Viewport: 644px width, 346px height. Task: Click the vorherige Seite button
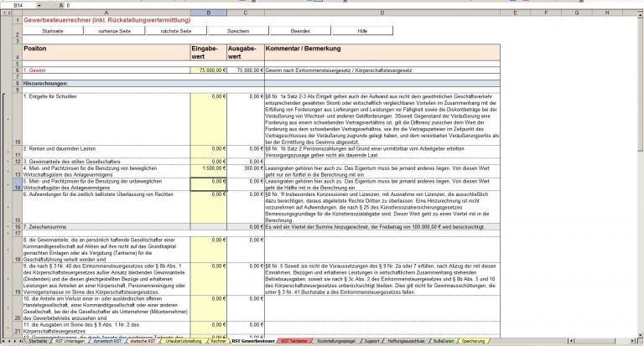click(x=115, y=31)
